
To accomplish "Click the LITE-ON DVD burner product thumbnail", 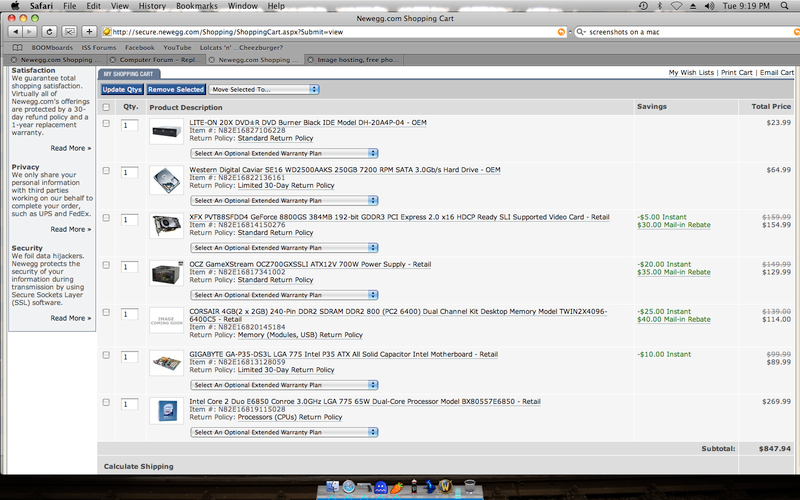I will coord(166,132).
